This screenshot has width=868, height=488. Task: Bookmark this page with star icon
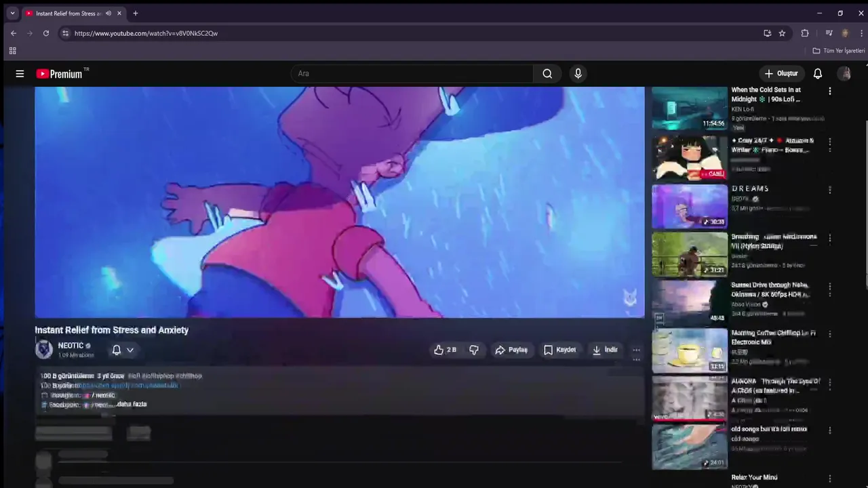pos(782,33)
